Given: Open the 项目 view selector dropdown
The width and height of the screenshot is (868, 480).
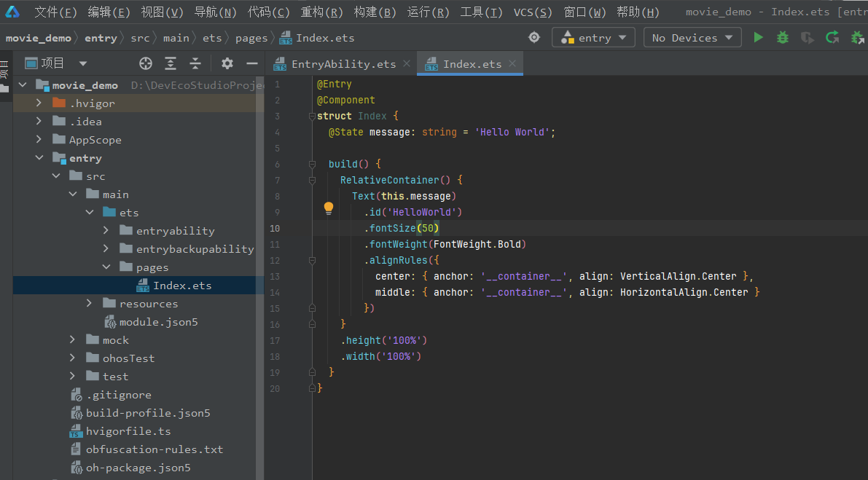Looking at the screenshot, I should (83, 63).
